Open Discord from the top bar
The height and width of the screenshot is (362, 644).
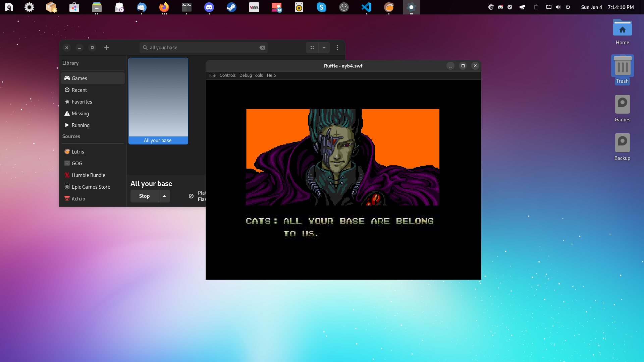(209, 7)
